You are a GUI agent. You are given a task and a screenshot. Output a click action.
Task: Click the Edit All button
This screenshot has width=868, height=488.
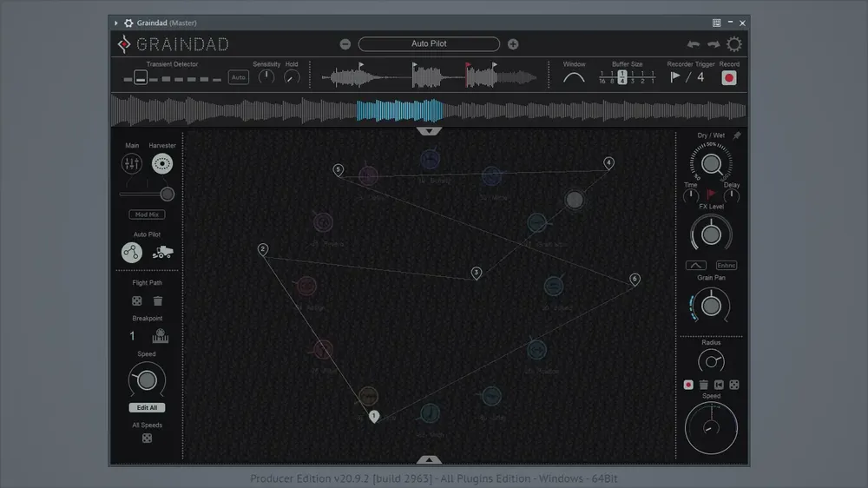click(x=147, y=408)
